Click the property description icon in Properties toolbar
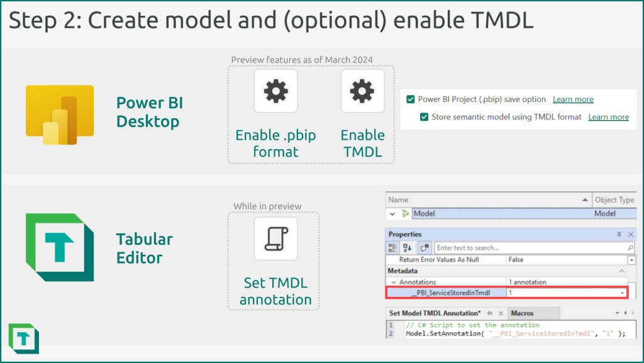This screenshot has width=644, height=363. [x=426, y=248]
